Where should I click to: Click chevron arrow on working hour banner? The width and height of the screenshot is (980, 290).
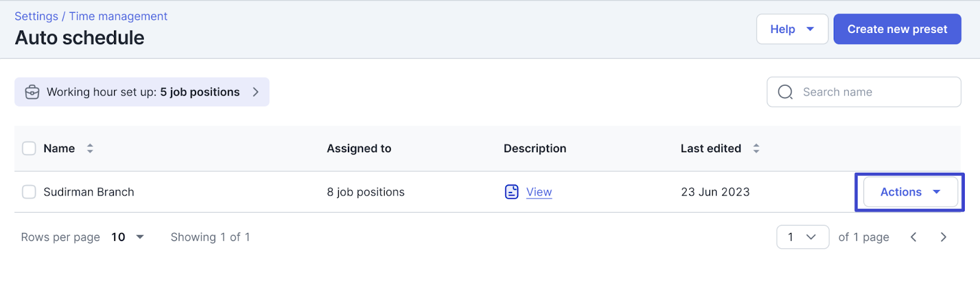[x=255, y=92]
